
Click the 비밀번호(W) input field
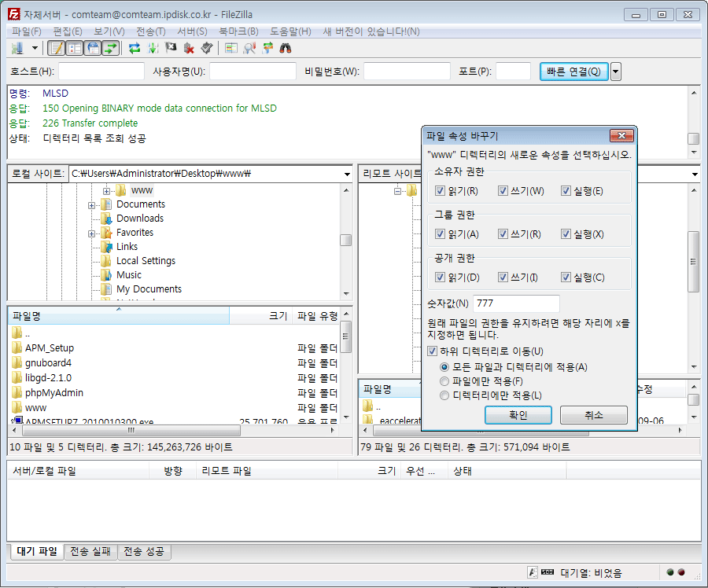(x=407, y=72)
